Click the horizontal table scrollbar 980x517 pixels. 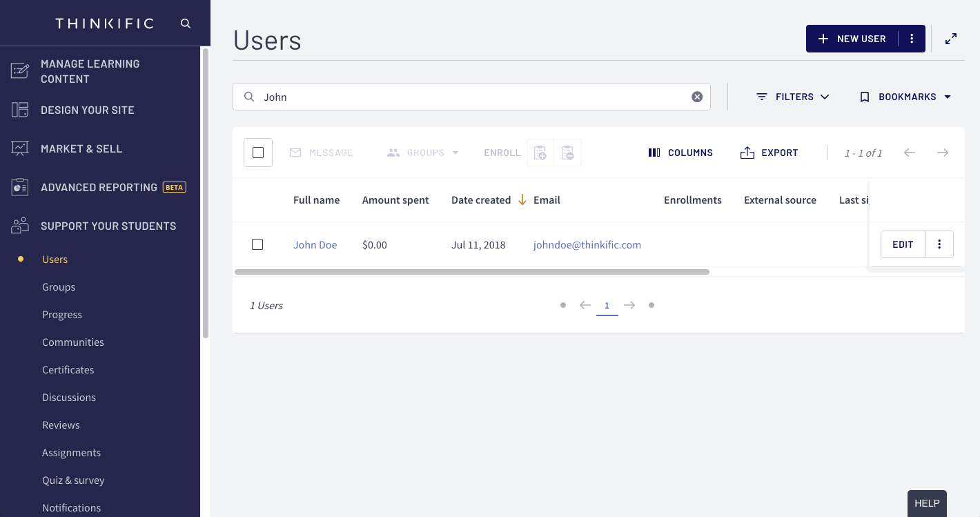472,272
